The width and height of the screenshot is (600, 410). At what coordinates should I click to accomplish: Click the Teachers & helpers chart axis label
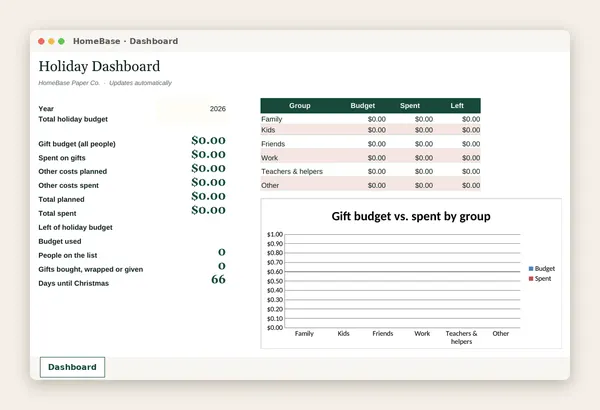pos(461,337)
